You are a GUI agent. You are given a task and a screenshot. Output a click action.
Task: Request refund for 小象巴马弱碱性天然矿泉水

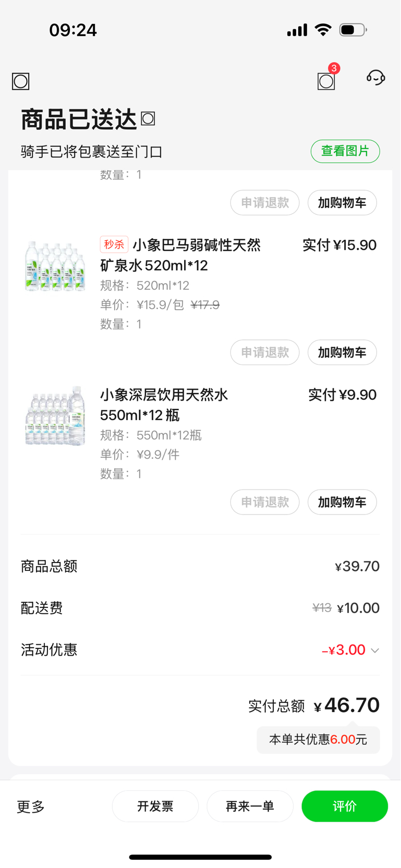[265, 352]
